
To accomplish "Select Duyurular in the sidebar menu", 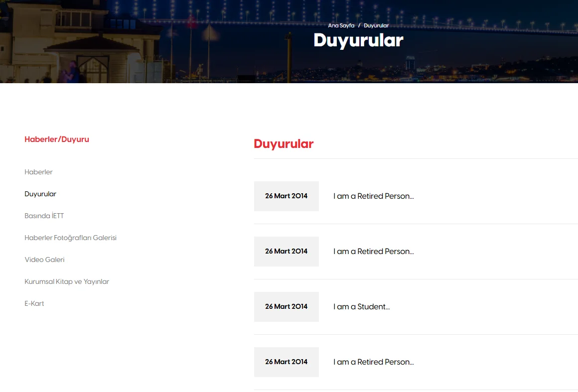I will click(x=40, y=194).
